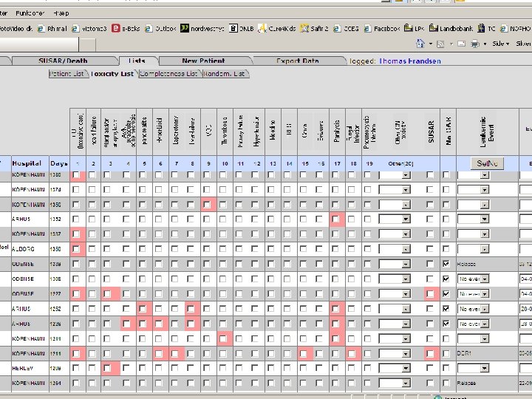This screenshot has height=399, width=532.
Task: Open the Safir 2 bookmark icon
Action: (x=304, y=28)
